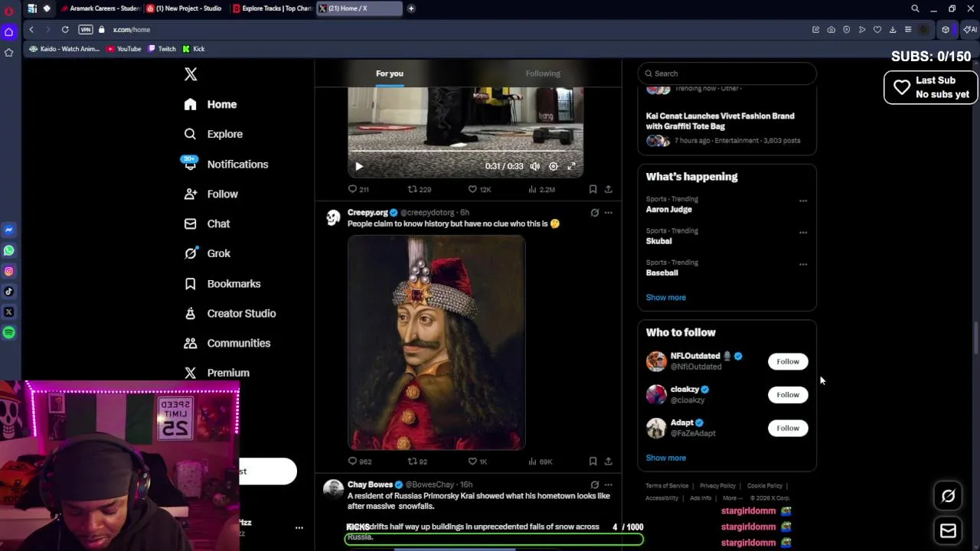Open the video settings gear
This screenshot has height=551, width=980.
point(553,166)
